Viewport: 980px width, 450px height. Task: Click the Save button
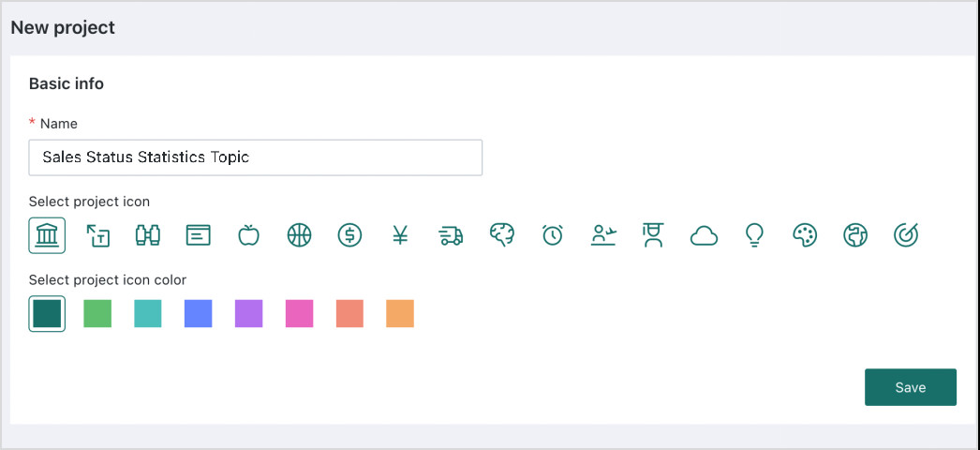coord(911,387)
